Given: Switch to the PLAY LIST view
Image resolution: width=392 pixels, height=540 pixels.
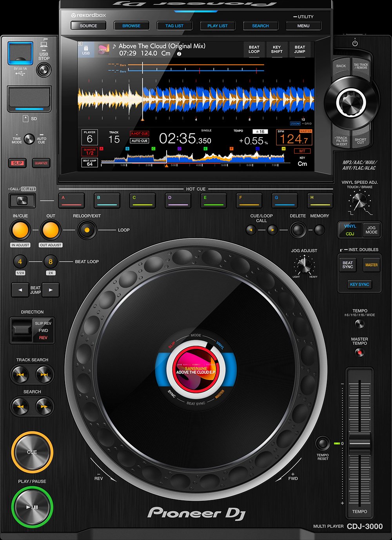Looking at the screenshot, I should tap(218, 25).
